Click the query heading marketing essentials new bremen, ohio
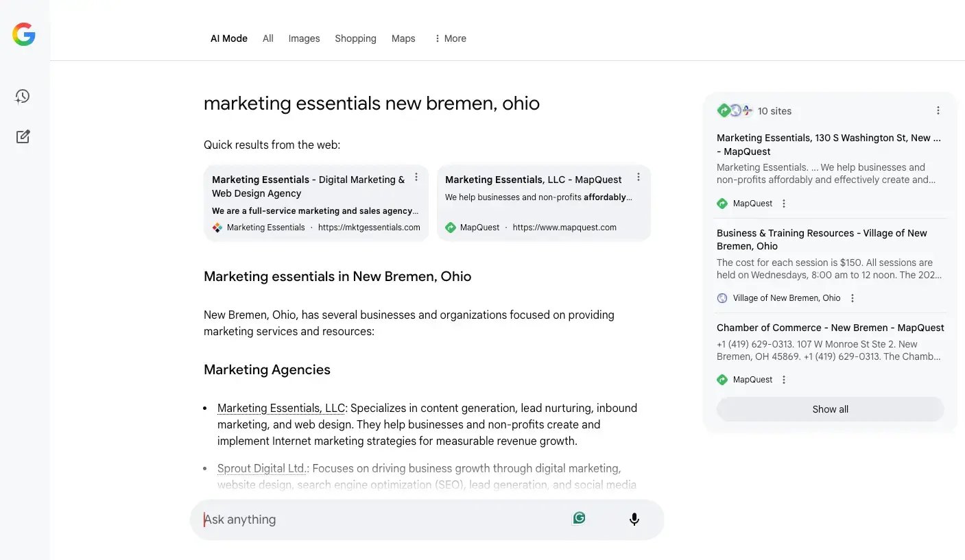Screen dimensions: 965x560 tap(372, 104)
